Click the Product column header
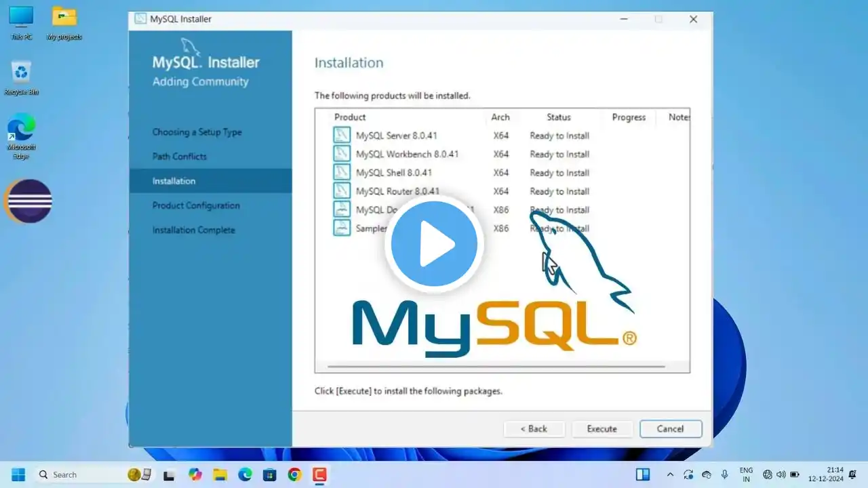This screenshot has height=488, width=868. coord(350,117)
